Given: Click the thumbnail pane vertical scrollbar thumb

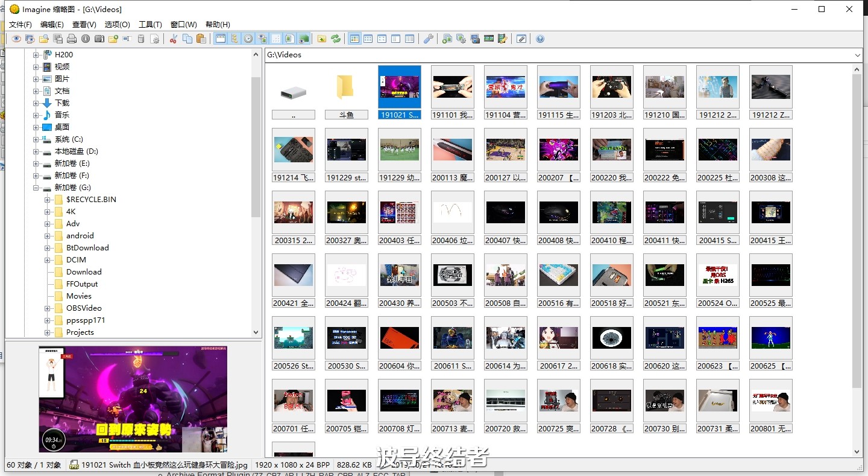Looking at the screenshot, I should point(857,230).
